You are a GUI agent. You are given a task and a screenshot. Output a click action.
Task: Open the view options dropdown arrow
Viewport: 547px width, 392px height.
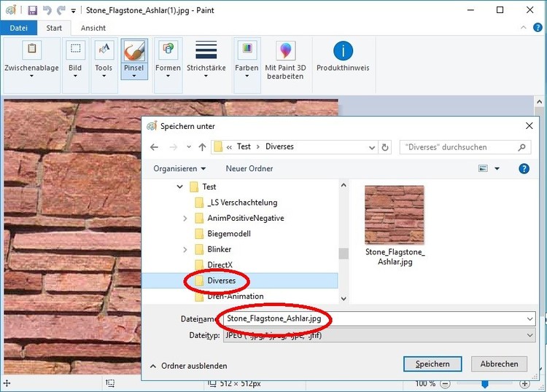pyautogui.click(x=497, y=168)
